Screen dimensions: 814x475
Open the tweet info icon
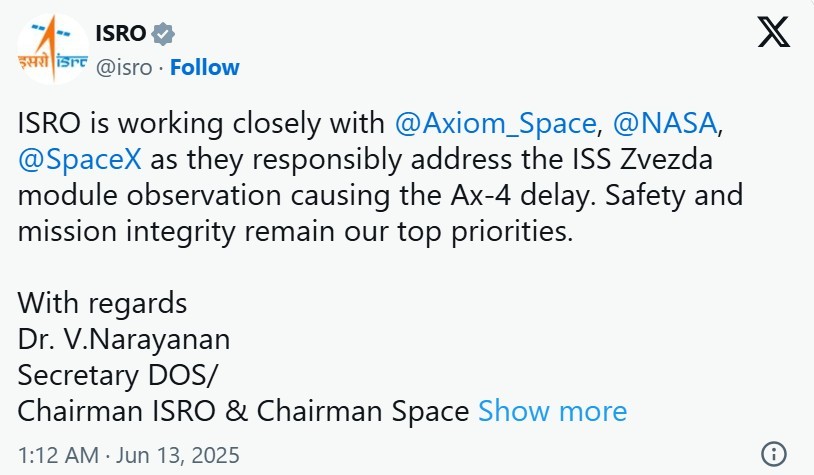pyautogui.click(x=774, y=454)
